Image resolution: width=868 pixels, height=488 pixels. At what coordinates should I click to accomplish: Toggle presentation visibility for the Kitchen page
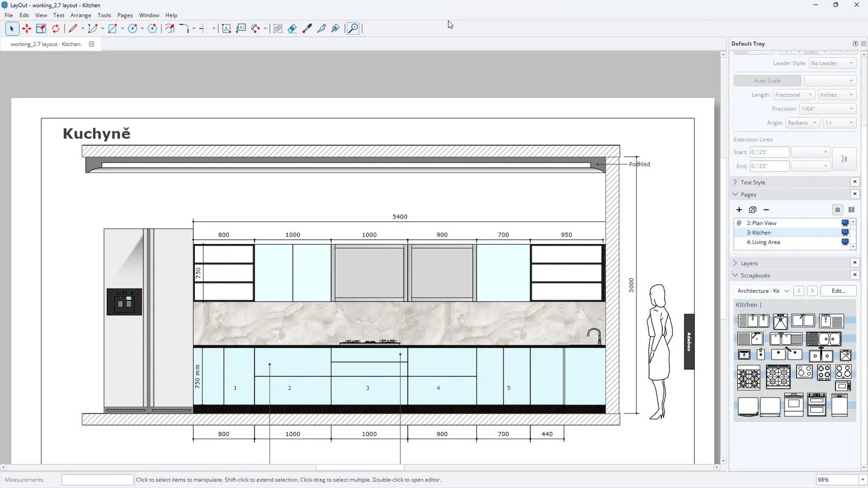(x=845, y=233)
